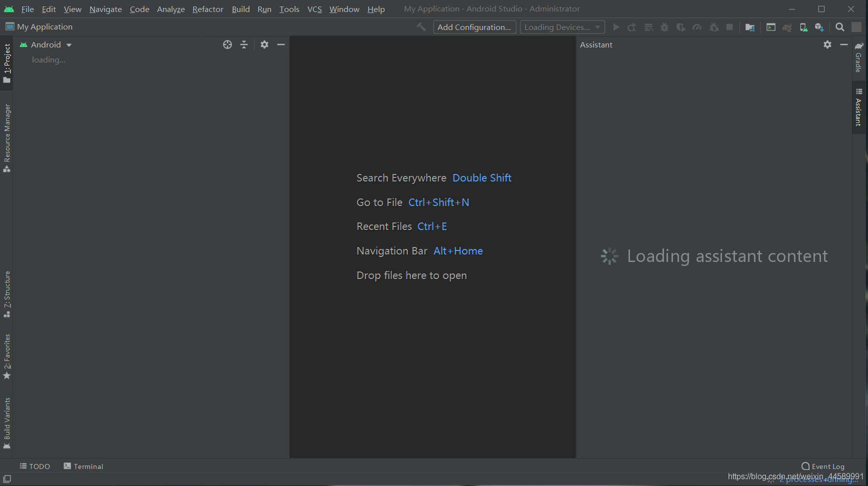Image resolution: width=868 pixels, height=486 pixels.
Task: Toggle the 1: Project tool window tab
Action: [x=6, y=63]
